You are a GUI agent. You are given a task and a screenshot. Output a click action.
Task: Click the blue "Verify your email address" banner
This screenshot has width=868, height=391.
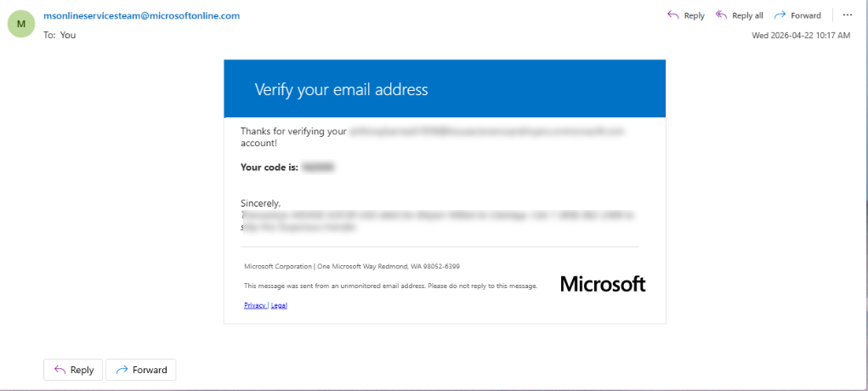pos(445,88)
